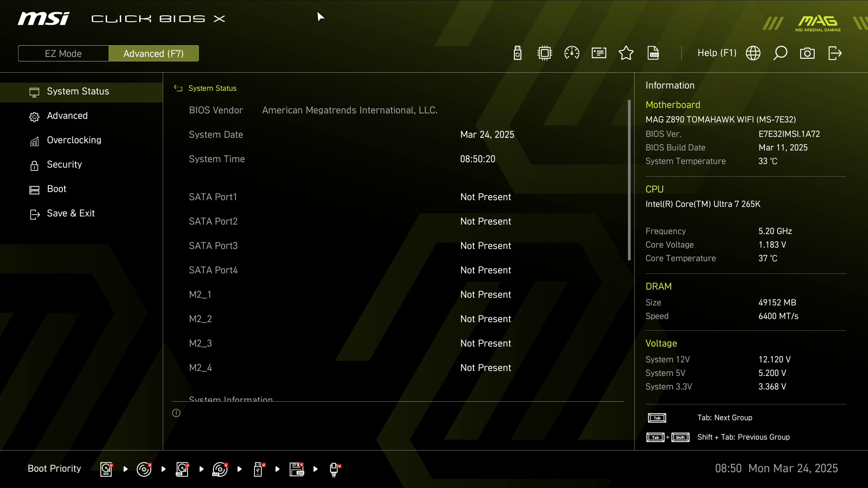Click network boot device in Boot Priority
Screen dimensions: 868x488
[x=334, y=469]
